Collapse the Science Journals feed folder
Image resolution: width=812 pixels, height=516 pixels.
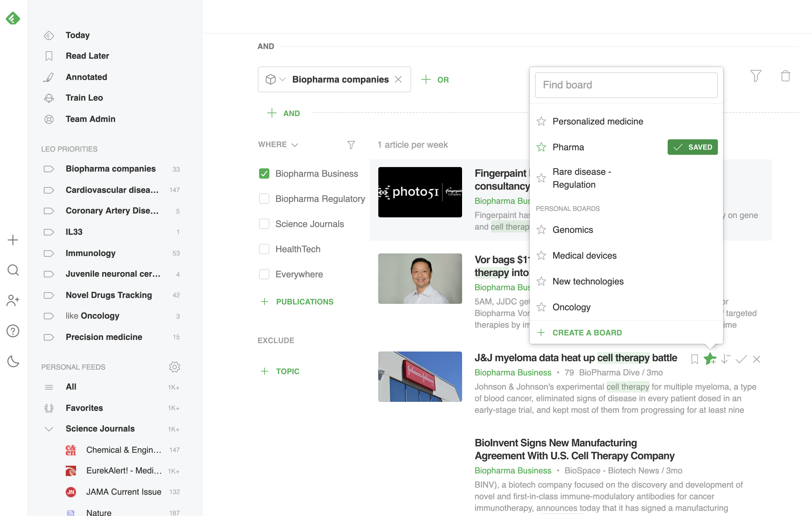(49, 429)
